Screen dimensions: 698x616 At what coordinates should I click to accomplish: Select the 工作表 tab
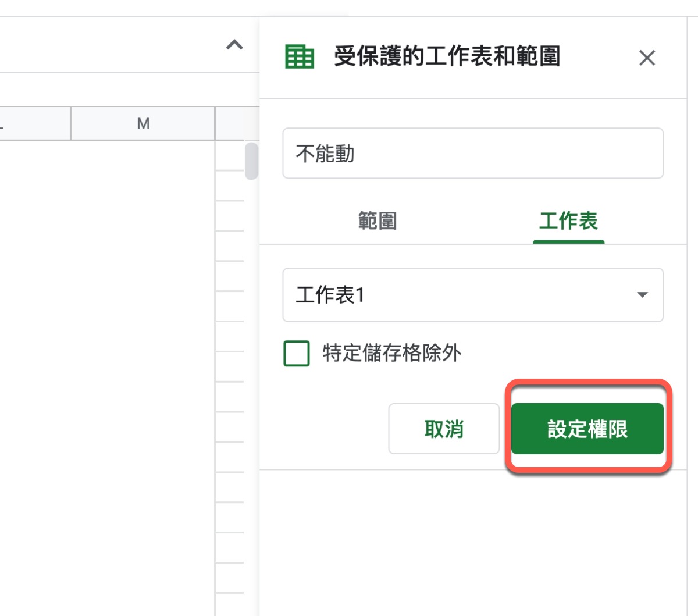coord(568,221)
